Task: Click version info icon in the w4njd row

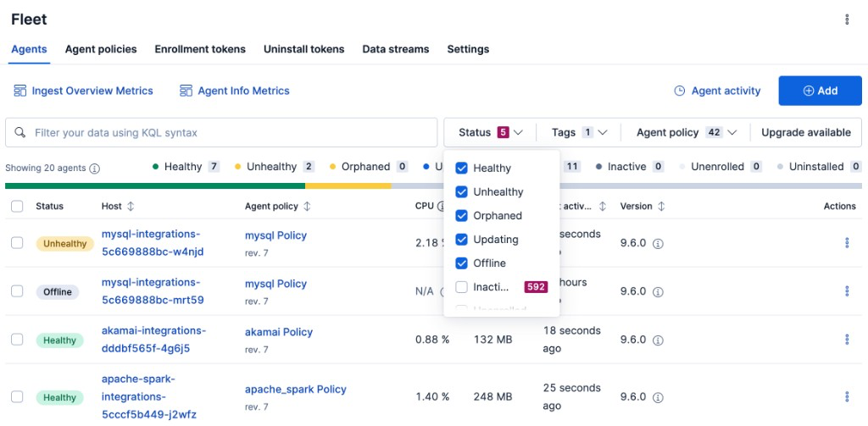Action: [658, 244]
